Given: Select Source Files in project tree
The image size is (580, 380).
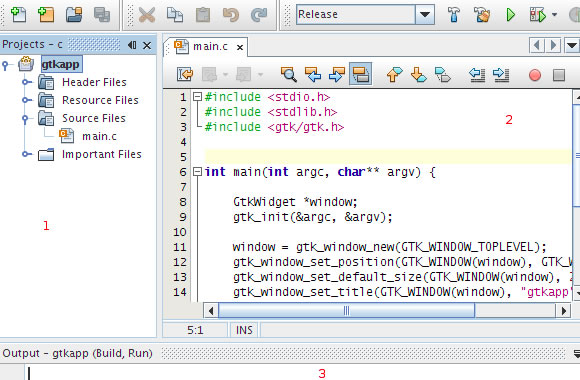Looking at the screenshot, I should (94, 118).
